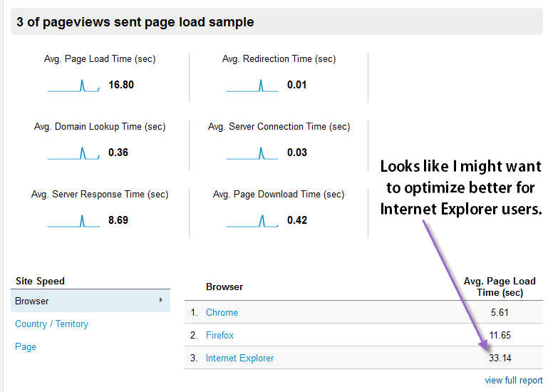Click the view full report link
Image resolution: width=548 pixels, height=392 pixels.
tap(513, 380)
